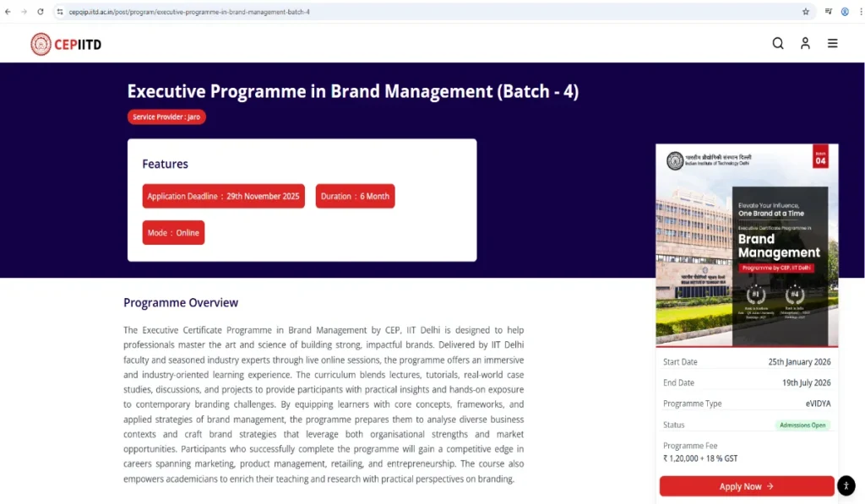The image size is (865, 504).
Task: Bookmark this page with the star icon
Action: coord(805,12)
